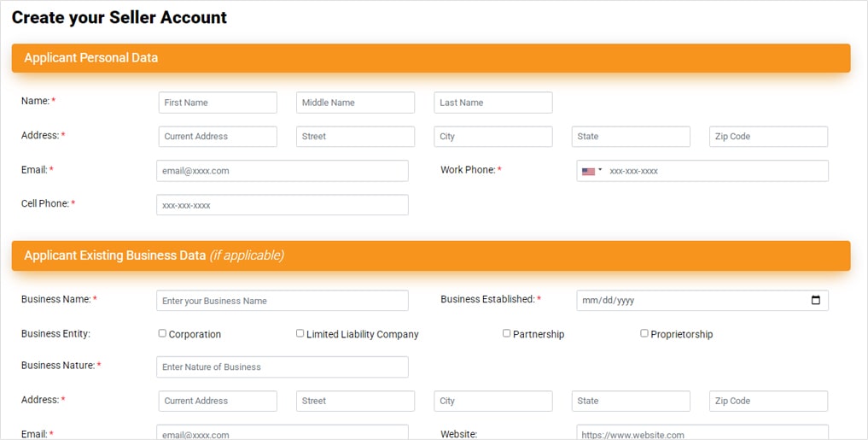Check the Corporation business entity checkbox
The height and width of the screenshot is (440, 868).
(162, 333)
